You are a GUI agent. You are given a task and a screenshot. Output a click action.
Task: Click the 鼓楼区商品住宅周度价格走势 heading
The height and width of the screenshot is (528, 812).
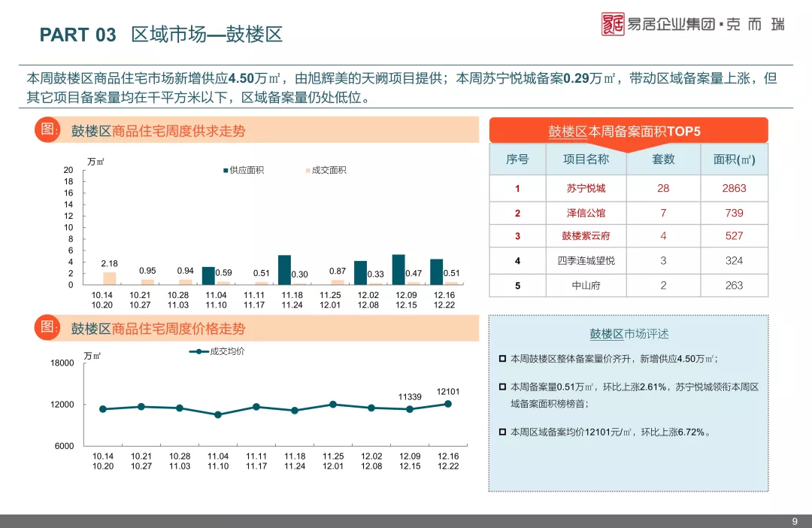tap(158, 329)
